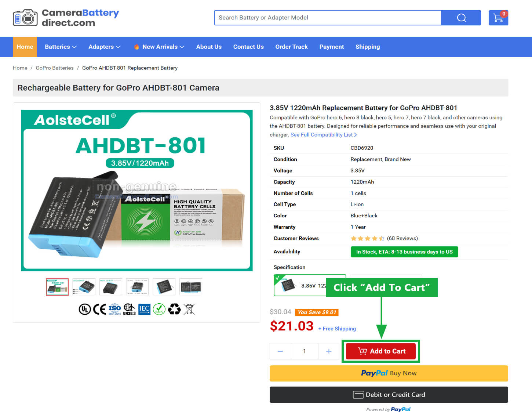Click the Add to Cart button

point(381,351)
